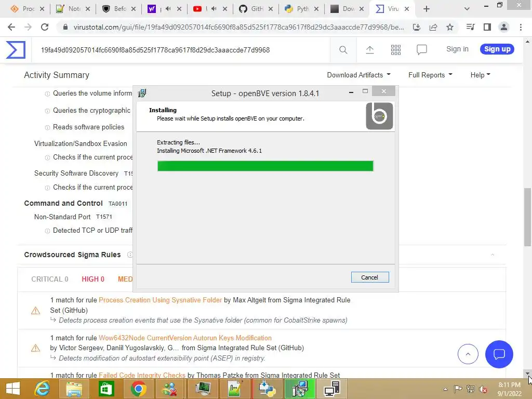Click the warning triangle on Sysnative rule
Viewport: 532px width, 399px height.
tap(36, 311)
